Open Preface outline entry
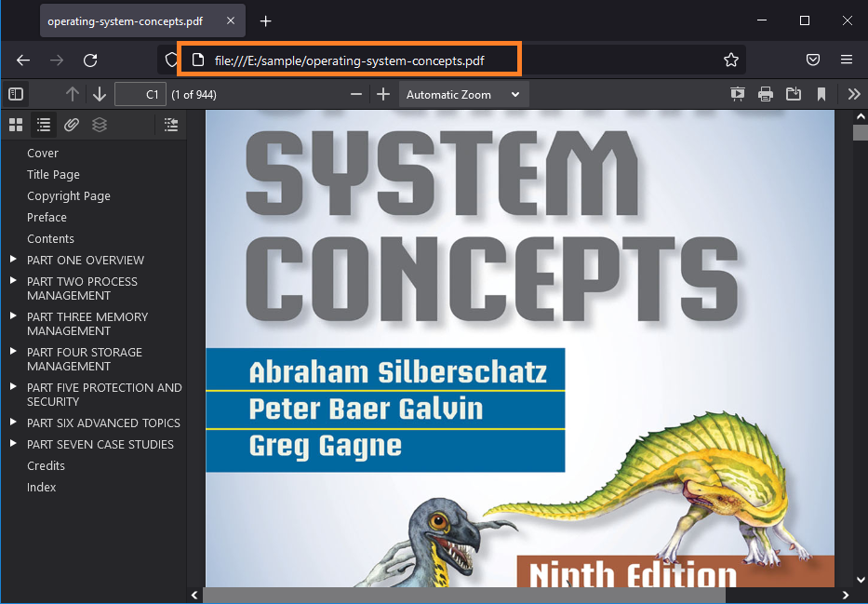Viewport: 868px width, 604px height. 47,218
